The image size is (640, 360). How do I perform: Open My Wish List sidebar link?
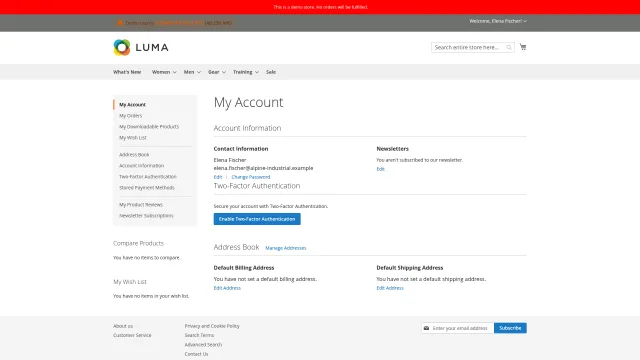[133, 138]
